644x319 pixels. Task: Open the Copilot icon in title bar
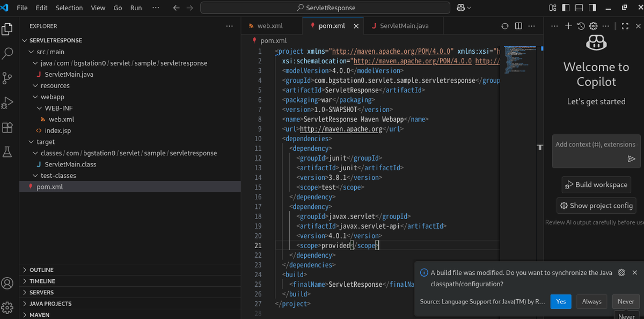tap(460, 8)
